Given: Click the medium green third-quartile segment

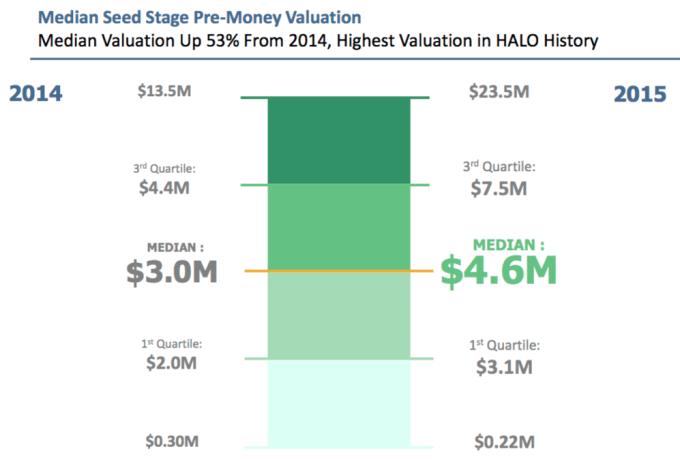Looking at the screenshot, I should [339, 227].
